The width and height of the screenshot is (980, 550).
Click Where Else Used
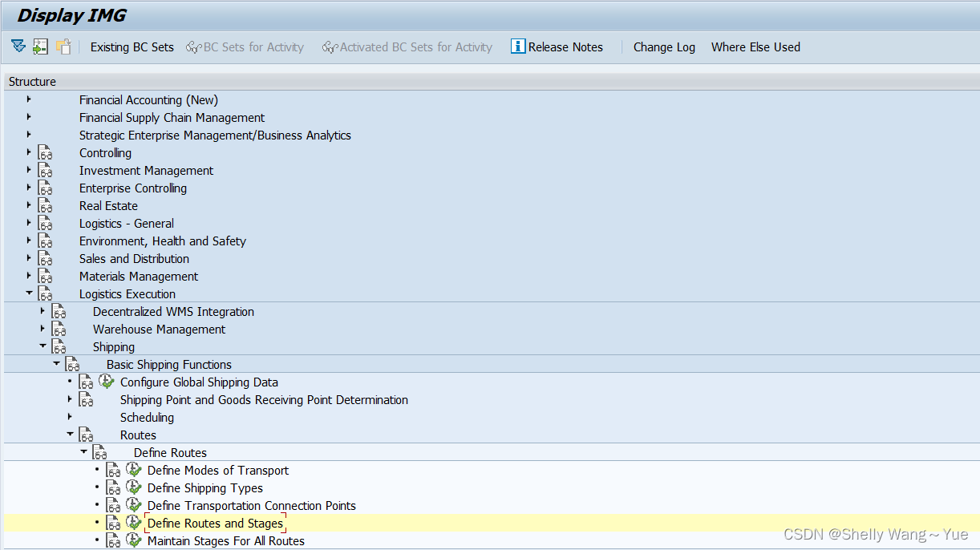[755, 47]
